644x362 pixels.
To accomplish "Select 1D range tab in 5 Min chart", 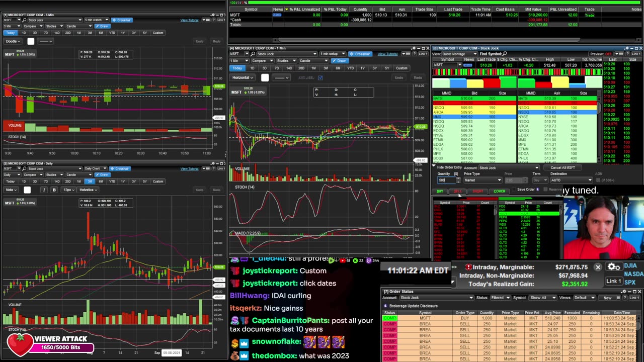I will point(24,33).
